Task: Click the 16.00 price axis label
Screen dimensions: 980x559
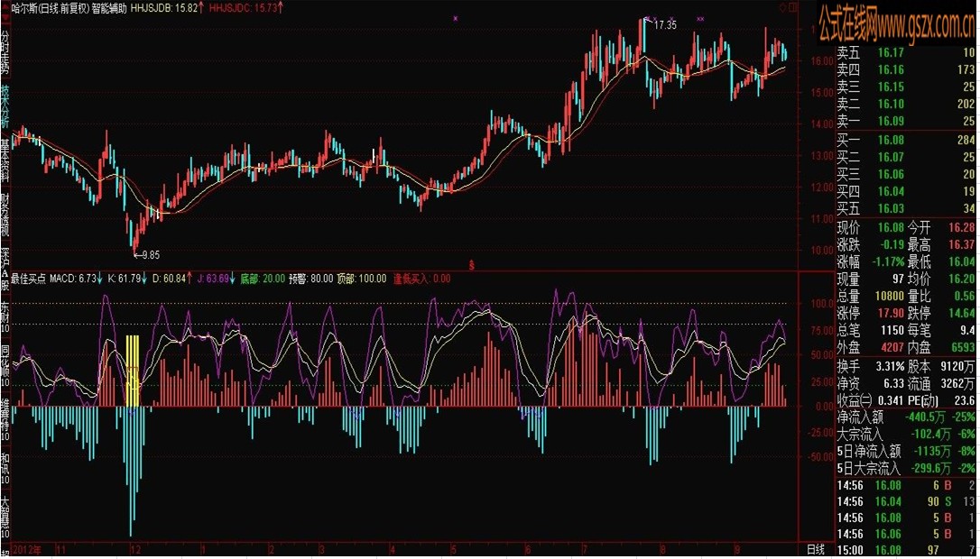Action: click(x=824, y=61)
